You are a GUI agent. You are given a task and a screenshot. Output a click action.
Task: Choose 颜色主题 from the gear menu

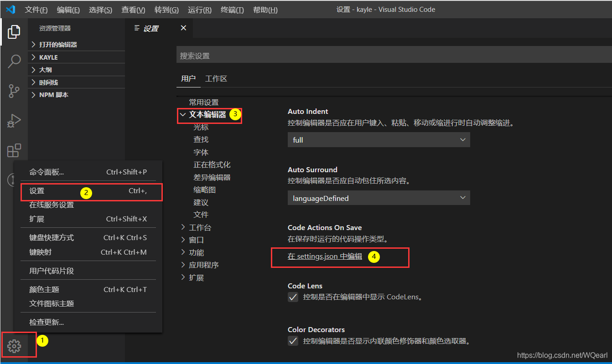pos(88,290)
